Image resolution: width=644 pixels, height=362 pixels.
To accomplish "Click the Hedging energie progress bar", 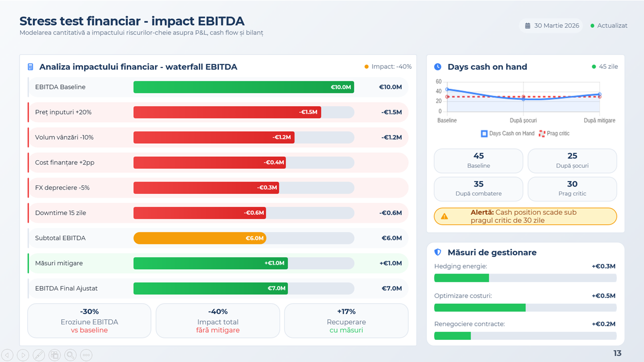I will tap(525, 278).
